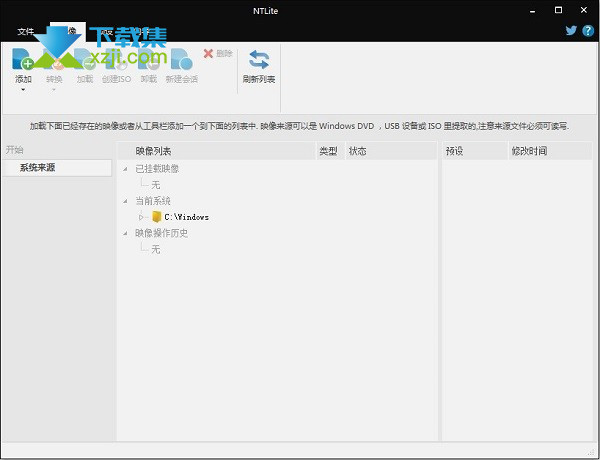Select the C:\Windows entry text
Image resolution: width=600 pixels, height=460 pixels.
click(186, 217)
